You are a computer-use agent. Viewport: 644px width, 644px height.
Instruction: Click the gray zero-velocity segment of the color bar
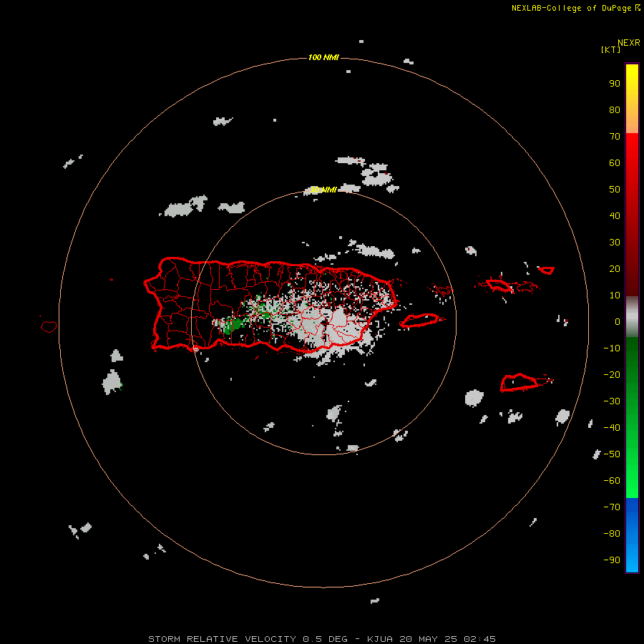632,317
